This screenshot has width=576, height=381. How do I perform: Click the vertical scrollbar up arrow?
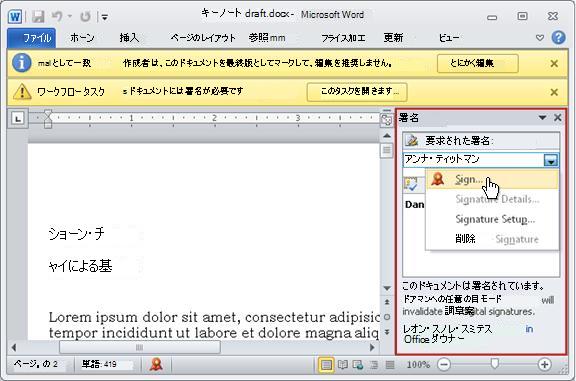(x=387, y=136)
